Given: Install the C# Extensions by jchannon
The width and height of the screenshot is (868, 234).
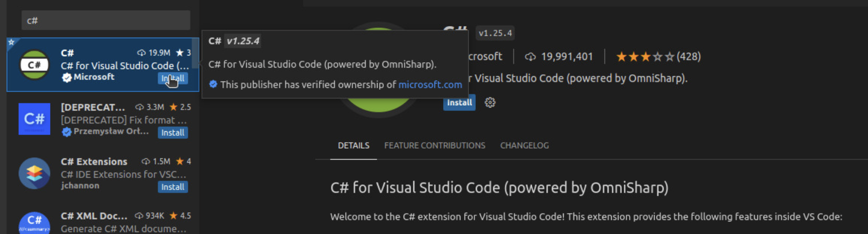Looking at the screenshot, I should point(172,187).
